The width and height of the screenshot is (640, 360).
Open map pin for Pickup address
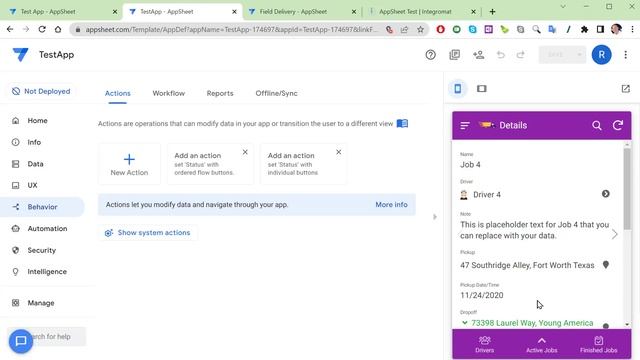click(x=606, y=265)
